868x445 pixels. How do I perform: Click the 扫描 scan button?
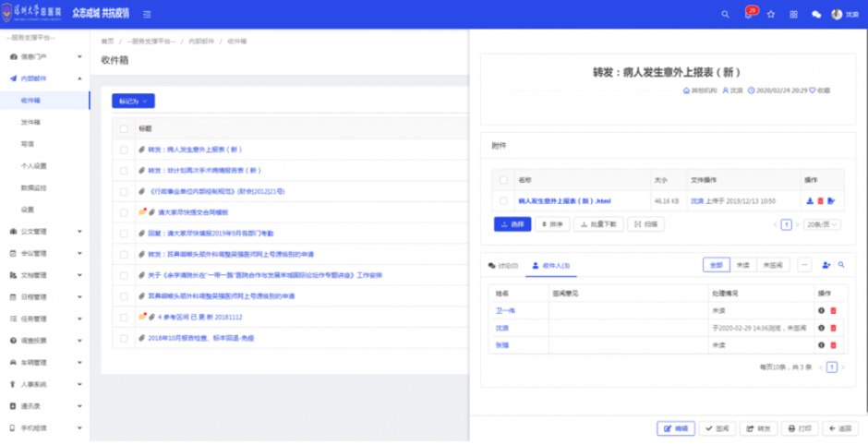(x=646, y=224)
